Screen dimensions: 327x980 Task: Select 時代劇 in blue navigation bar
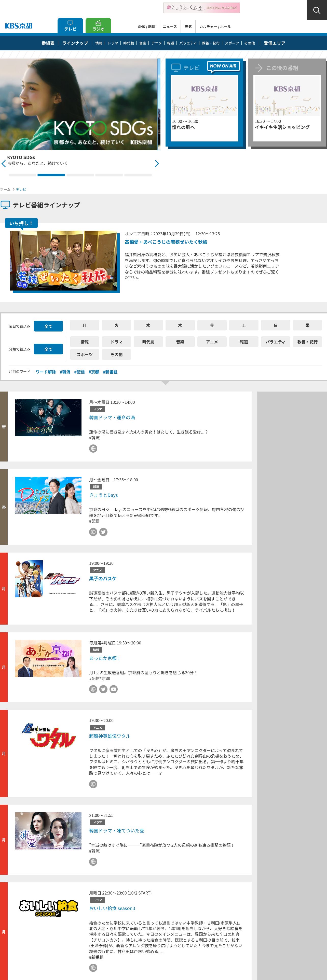coord(128,43)
